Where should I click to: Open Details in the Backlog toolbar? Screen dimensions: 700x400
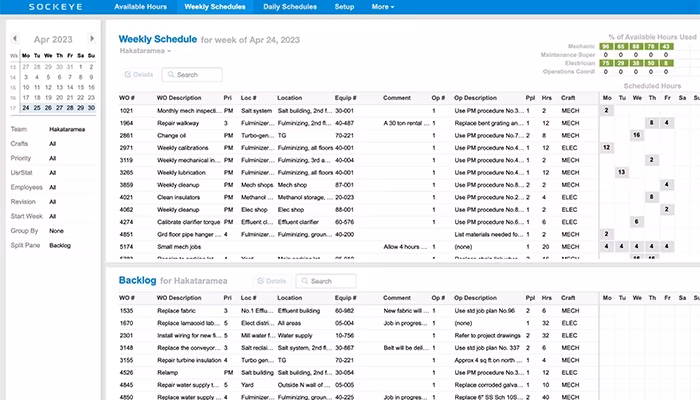(x=272, y=281)
